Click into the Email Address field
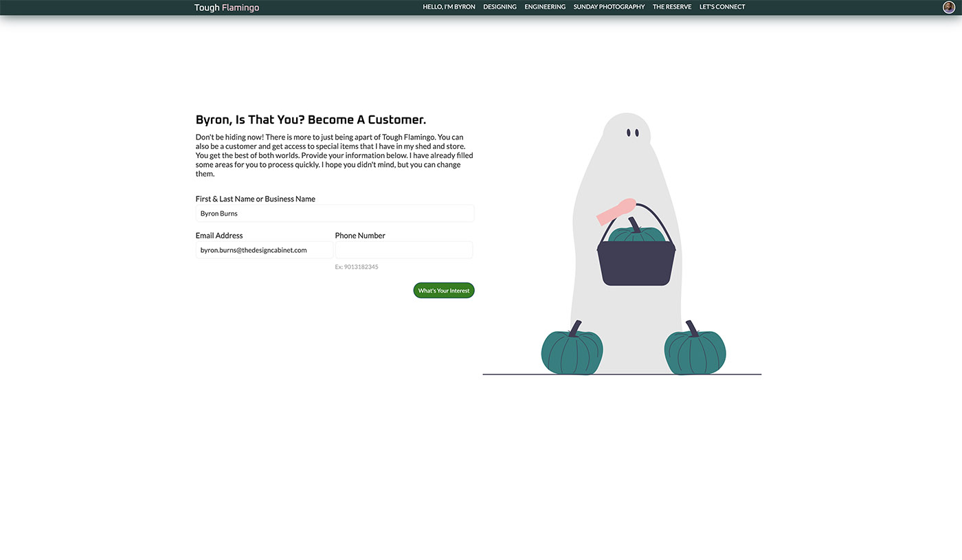Screen dimensions: 962x560 coord(265,250)
